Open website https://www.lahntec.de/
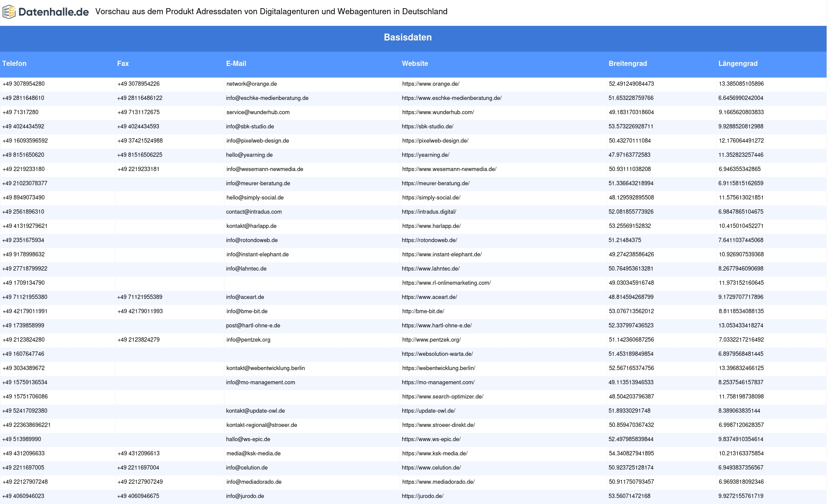 click(x=431, y=269)
